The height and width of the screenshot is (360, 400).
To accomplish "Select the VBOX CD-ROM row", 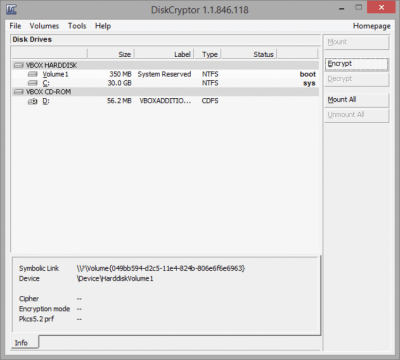I will (165, 92).
